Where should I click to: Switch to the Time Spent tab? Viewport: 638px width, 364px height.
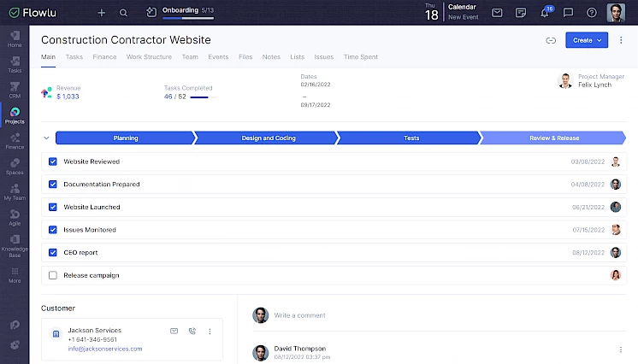point(360,57)
